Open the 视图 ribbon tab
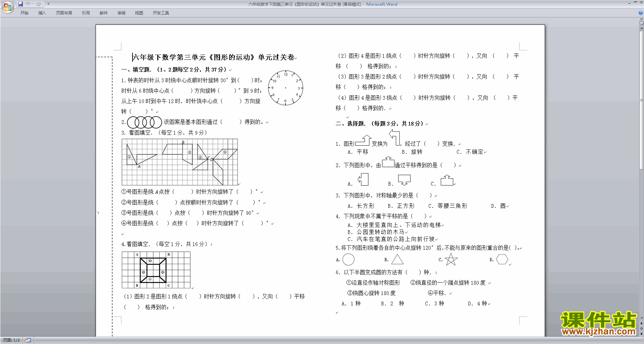 tap(139, 13)
